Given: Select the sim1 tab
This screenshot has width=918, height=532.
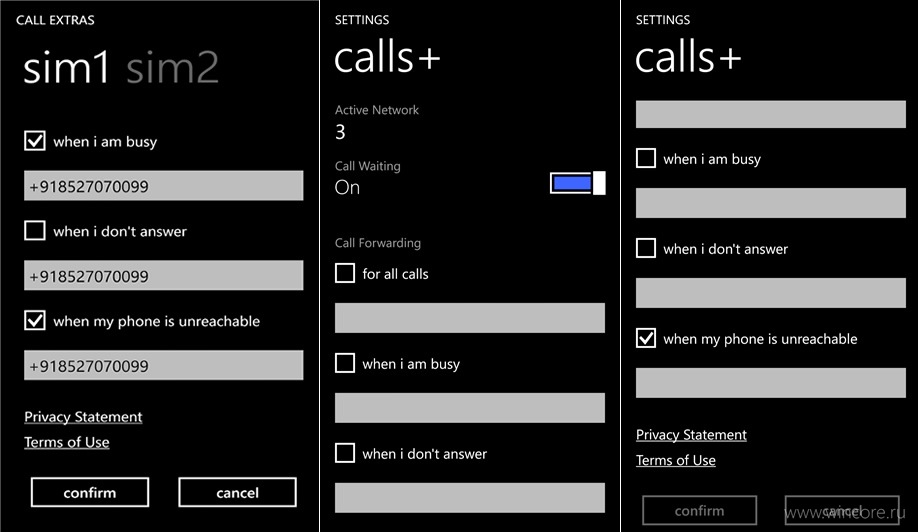Looking at the screenshot, I should tap(67, 67).
